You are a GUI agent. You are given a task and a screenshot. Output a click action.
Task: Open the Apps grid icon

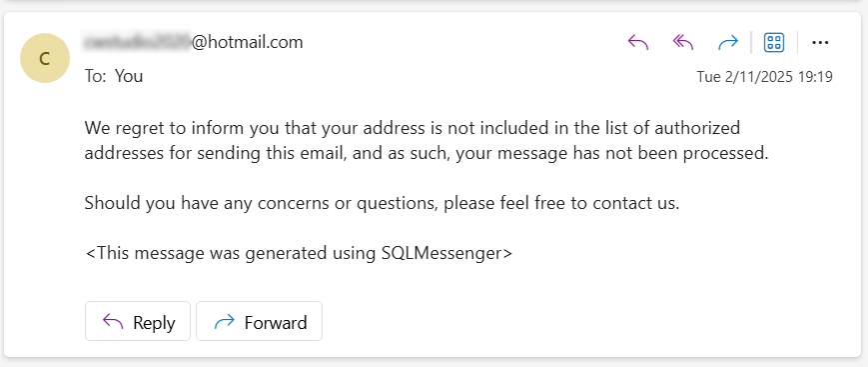click(774, 42)
